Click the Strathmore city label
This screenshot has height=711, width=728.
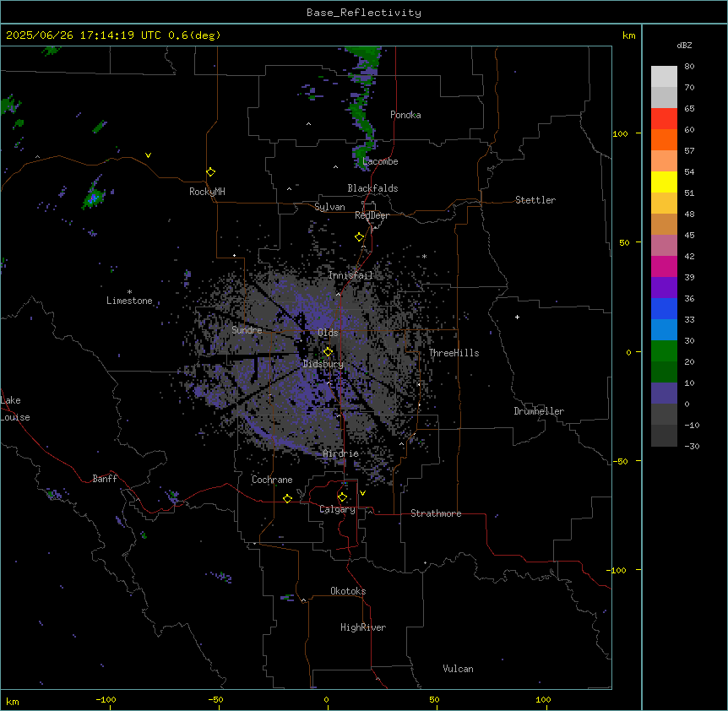click(436, 513)
